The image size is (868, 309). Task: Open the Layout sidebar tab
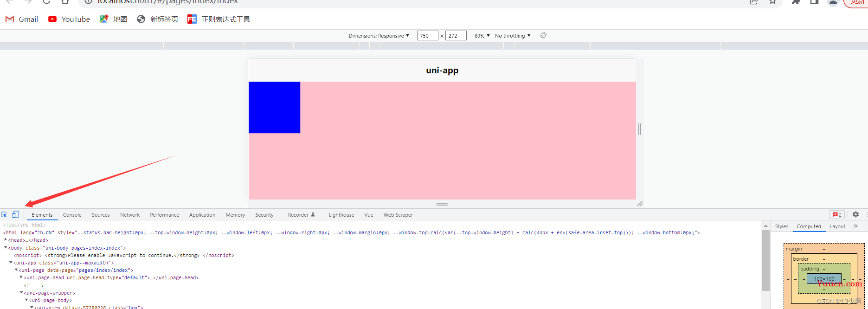coord(838,226)
